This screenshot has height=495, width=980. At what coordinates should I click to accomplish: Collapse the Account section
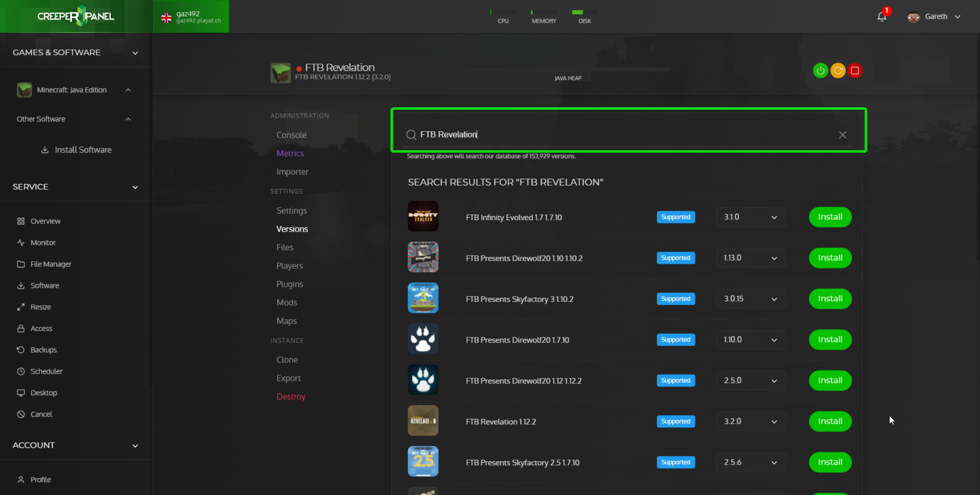[x=135, y=446]
